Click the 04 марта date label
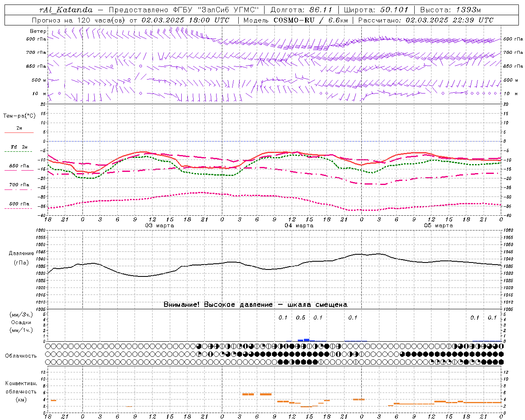The image size is (525, 420). [x=299, y=226]
